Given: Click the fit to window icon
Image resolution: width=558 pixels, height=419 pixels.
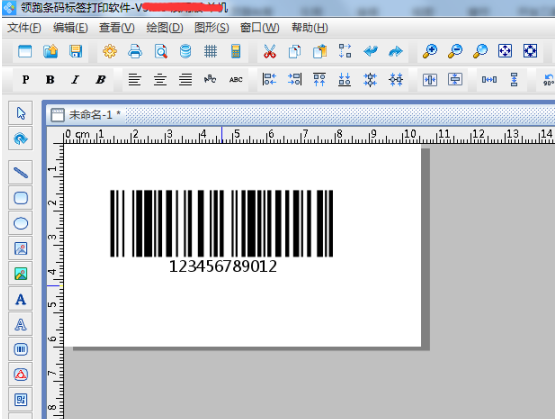Looking at the screenshot, I should point(505,51).
